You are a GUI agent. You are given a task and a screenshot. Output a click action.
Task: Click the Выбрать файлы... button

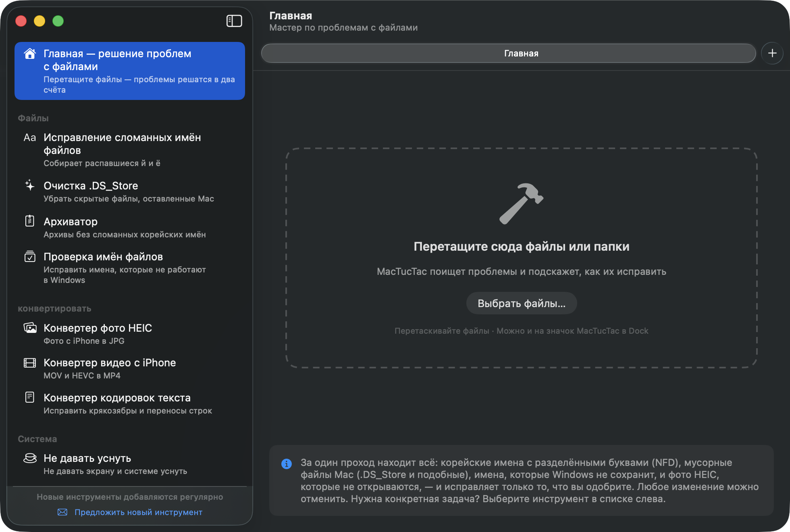coord(522,303)
